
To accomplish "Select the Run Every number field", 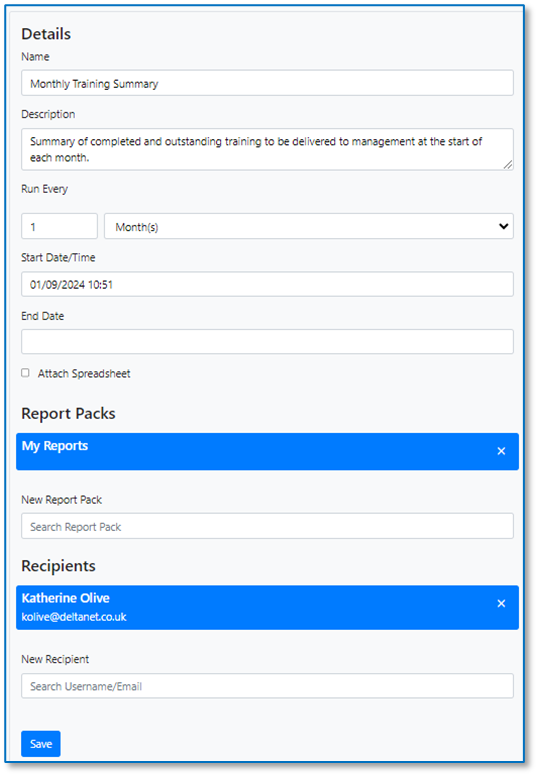I will (x=59, y=226).
